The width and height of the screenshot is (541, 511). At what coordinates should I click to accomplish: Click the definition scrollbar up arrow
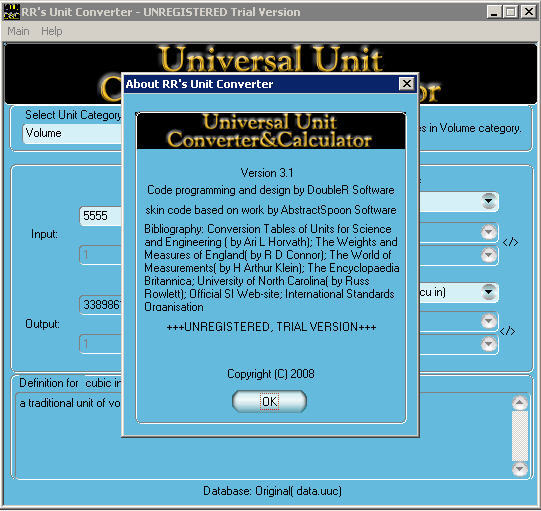[520, 402]
